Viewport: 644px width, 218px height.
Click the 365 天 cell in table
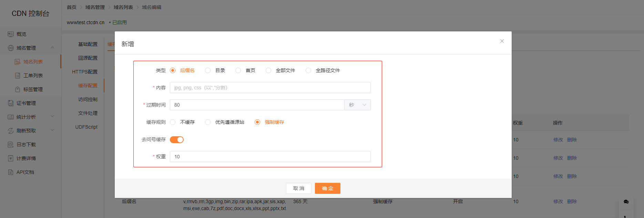point(300,201)
